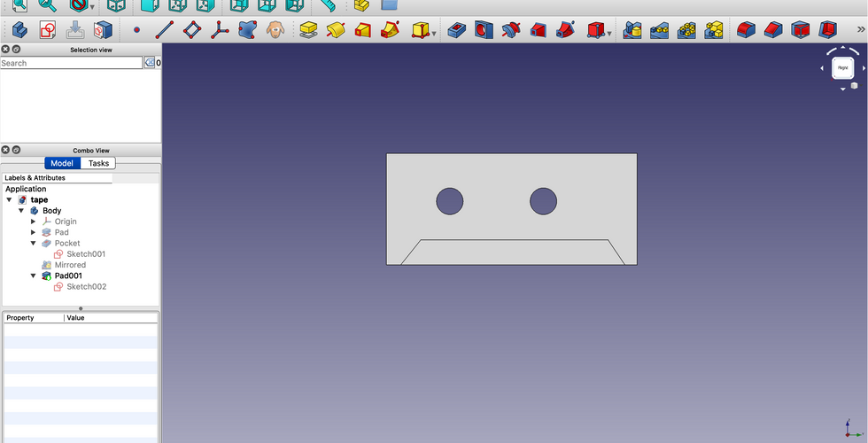Collapse the tape document tree node

pos(9,200)
